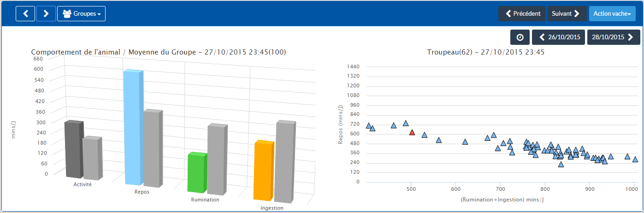Image resolution: width=644 pixels, height=213 pixels.
Task: Expand the Action vache menu
Action: tap(612, 14)
